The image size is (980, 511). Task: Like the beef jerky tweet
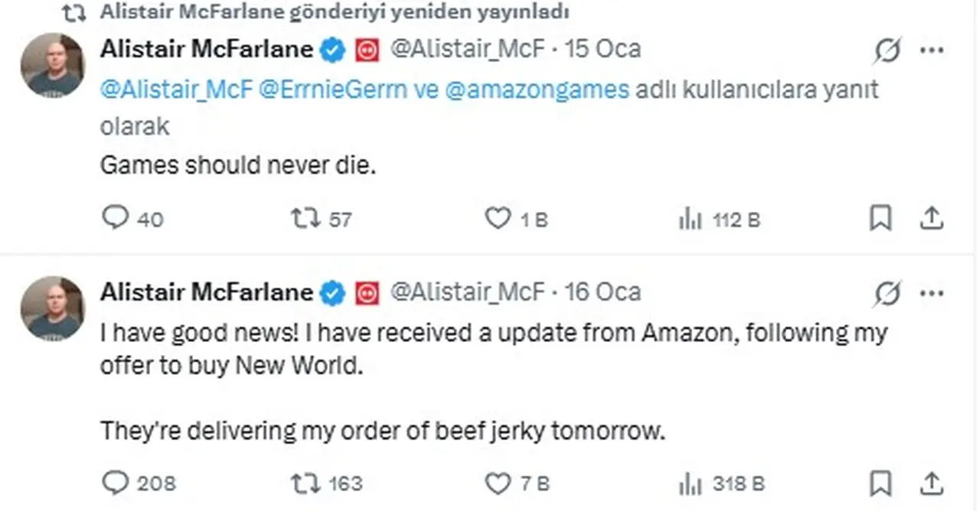point(498,483)
